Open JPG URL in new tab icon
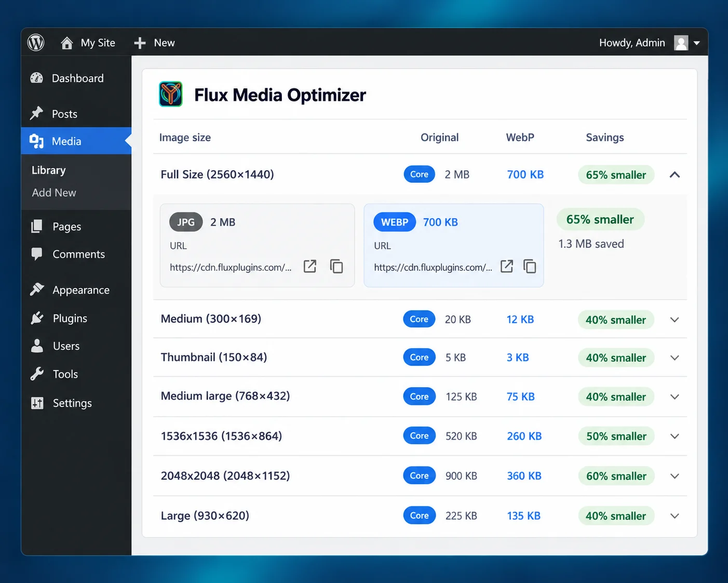Image resolution: width=728 pixels, height=583 pixels. pos(310,266)
